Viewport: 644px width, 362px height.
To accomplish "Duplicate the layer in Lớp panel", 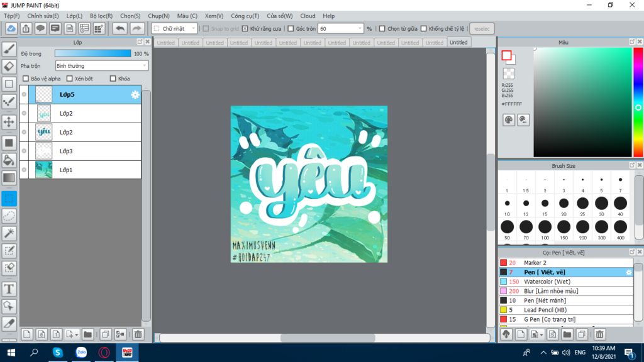I will pos(105,334).
